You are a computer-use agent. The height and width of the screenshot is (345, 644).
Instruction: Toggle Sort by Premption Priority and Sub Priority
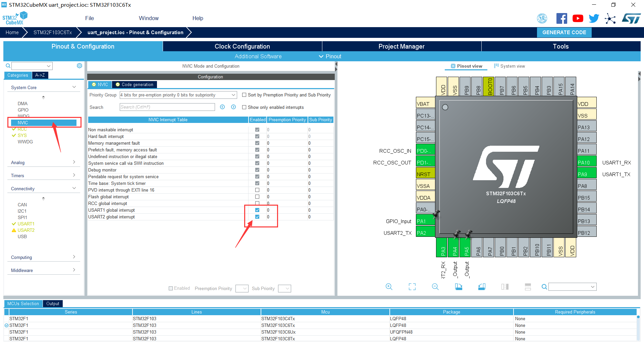click(x=244, y=95)
